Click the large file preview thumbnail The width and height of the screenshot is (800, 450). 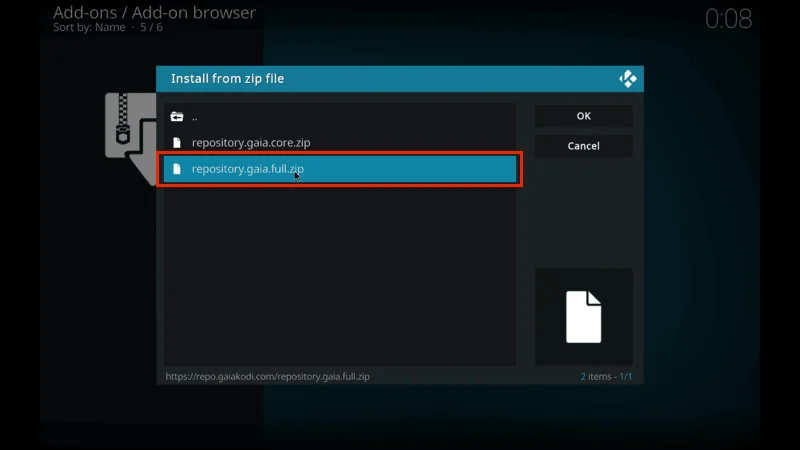(584, 316)
